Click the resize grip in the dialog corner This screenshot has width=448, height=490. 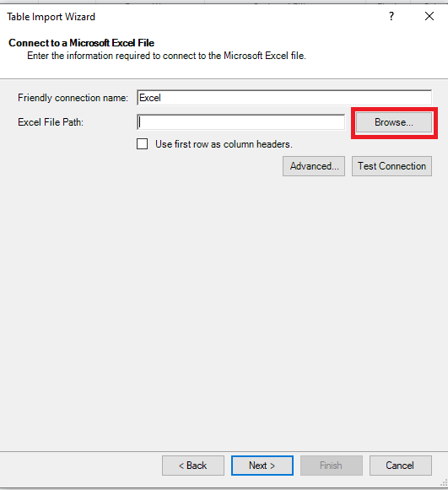pyautogui.click(x=444, y=483)
